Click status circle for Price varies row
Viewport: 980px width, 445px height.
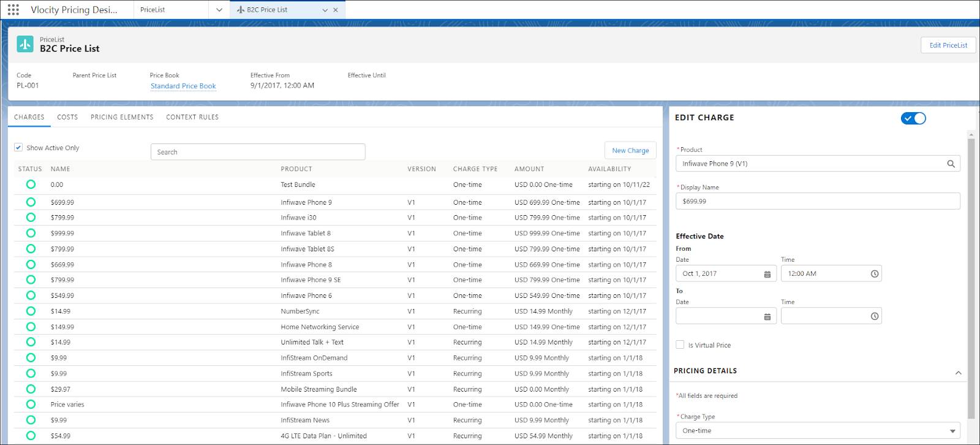[31, 404]
